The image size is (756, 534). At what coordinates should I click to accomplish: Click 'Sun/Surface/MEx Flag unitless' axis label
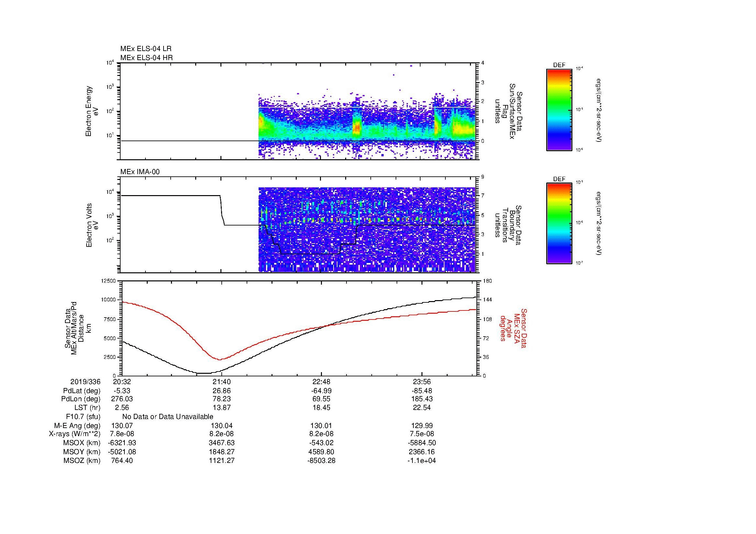[x=509, y=111]
